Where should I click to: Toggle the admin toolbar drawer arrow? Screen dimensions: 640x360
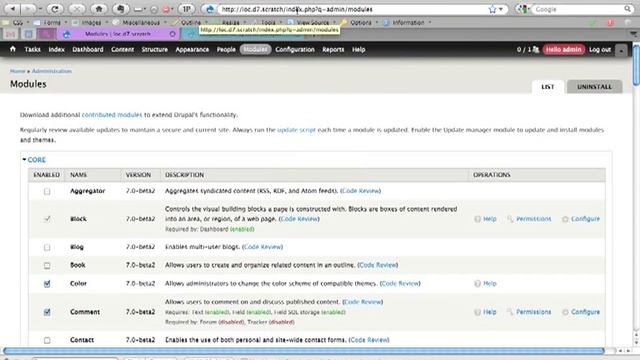(x=621, y=50)
